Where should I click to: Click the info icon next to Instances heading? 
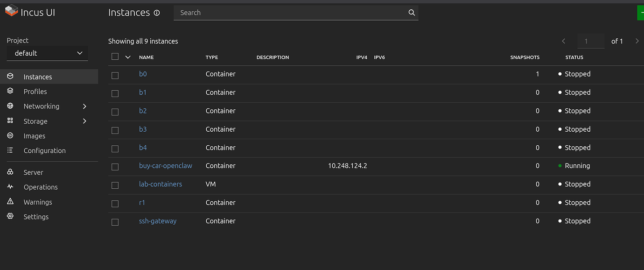point(157,13)
